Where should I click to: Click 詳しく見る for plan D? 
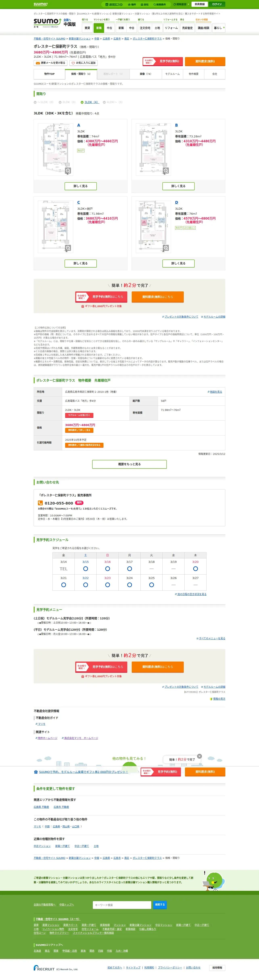(178, 263)
